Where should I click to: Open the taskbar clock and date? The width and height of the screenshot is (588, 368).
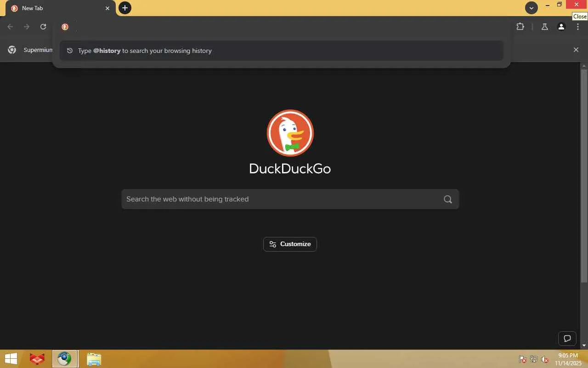tap(568, 359)
